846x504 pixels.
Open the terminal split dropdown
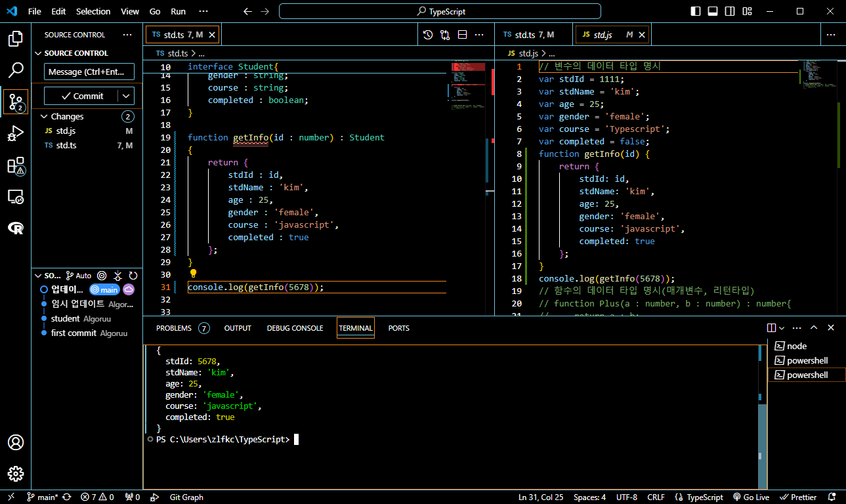click(x=781, y=327)
